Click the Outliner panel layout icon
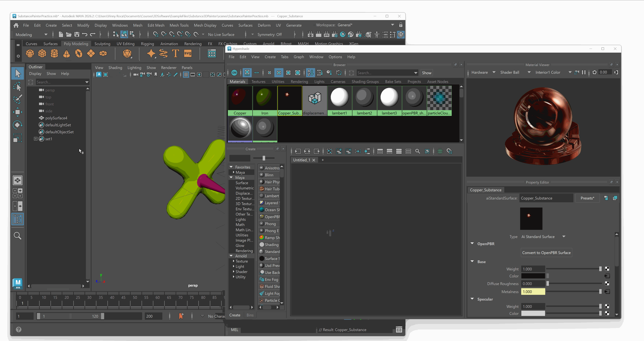 17,219
